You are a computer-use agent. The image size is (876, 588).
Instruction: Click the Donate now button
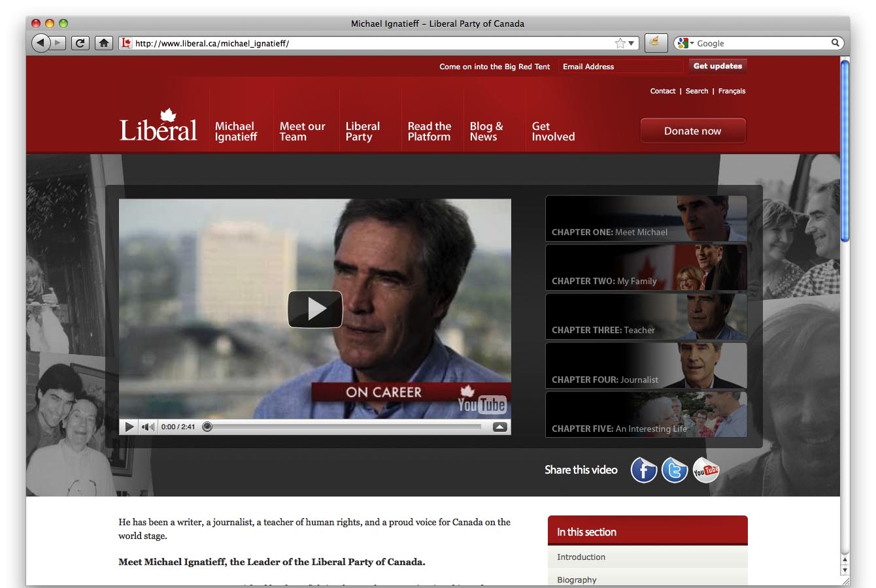tap(692, 131)
